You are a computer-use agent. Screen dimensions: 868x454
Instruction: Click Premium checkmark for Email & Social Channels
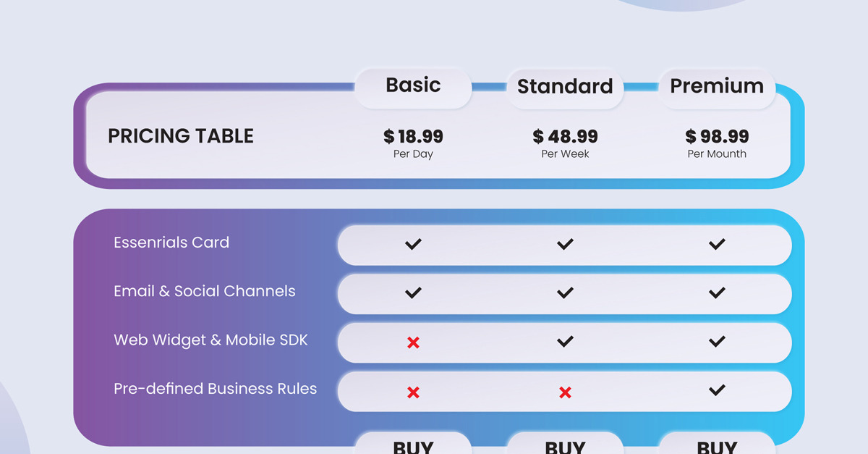click(x=717, y=293)
